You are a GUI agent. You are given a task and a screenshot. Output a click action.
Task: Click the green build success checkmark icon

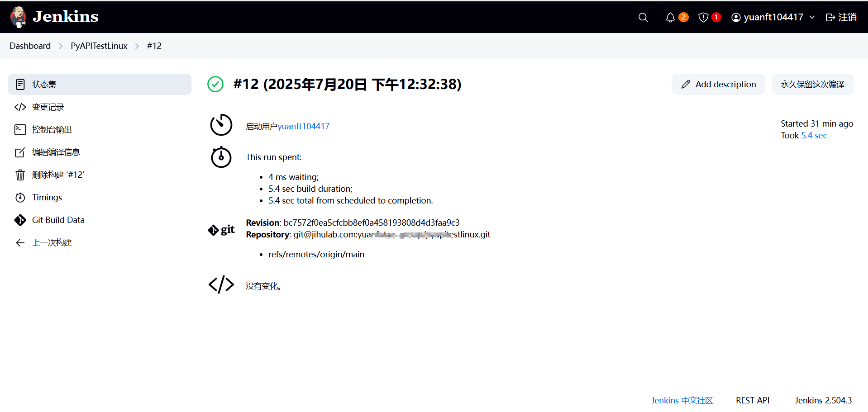pos(215,84)
